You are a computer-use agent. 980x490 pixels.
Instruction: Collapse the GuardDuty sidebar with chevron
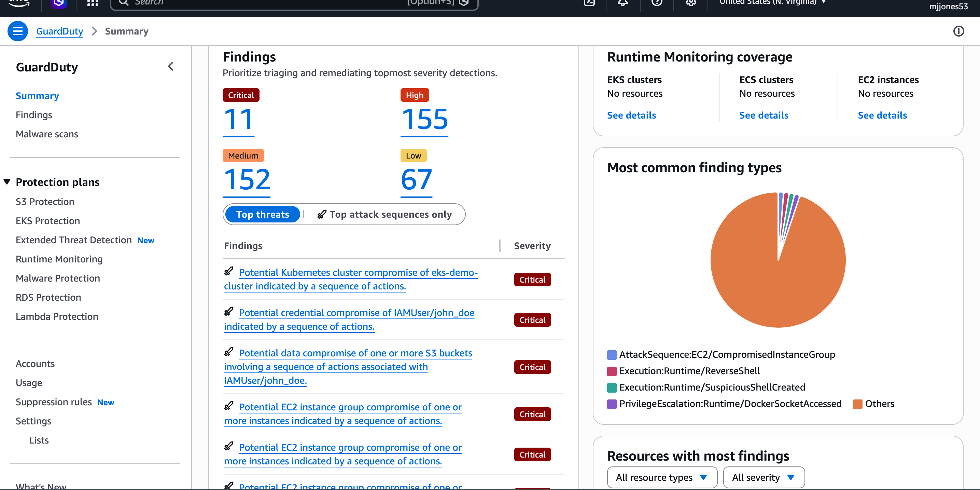[x=170, y=67]
